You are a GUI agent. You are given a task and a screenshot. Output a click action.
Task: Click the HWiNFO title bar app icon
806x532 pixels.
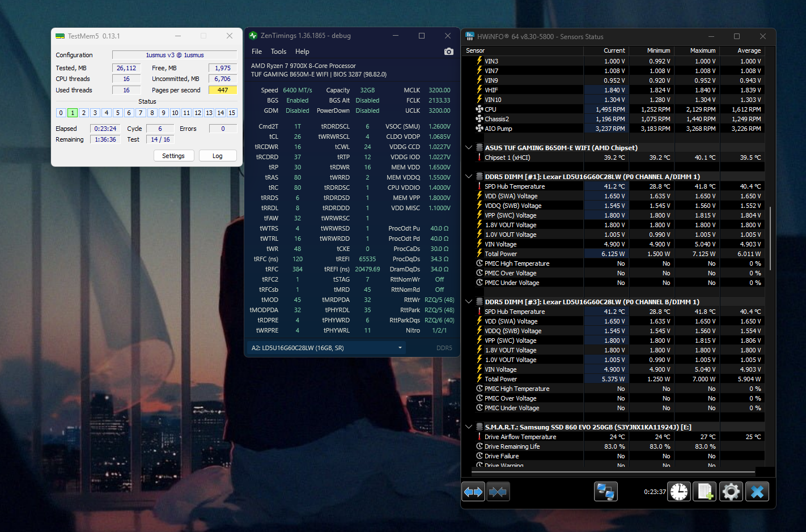click(469, 36)
